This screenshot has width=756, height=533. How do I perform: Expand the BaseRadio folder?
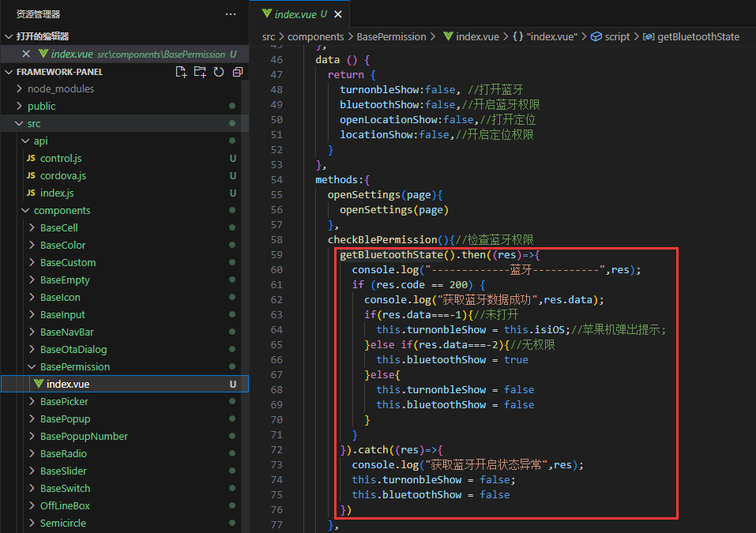[x=32, y=453]
